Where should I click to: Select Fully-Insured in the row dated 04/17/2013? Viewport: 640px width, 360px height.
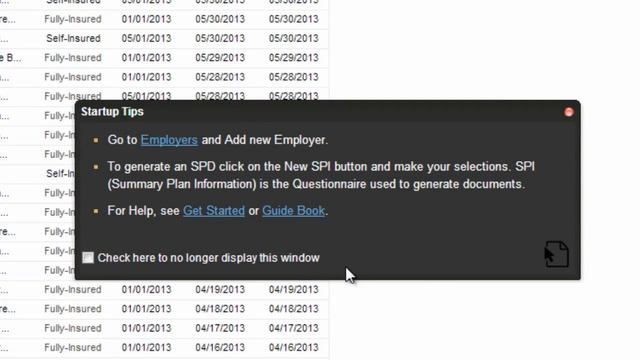(x=73, y=328)
